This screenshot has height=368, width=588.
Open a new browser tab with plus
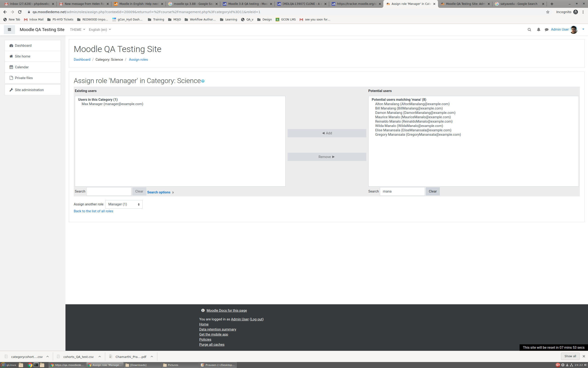click(552, 4)
